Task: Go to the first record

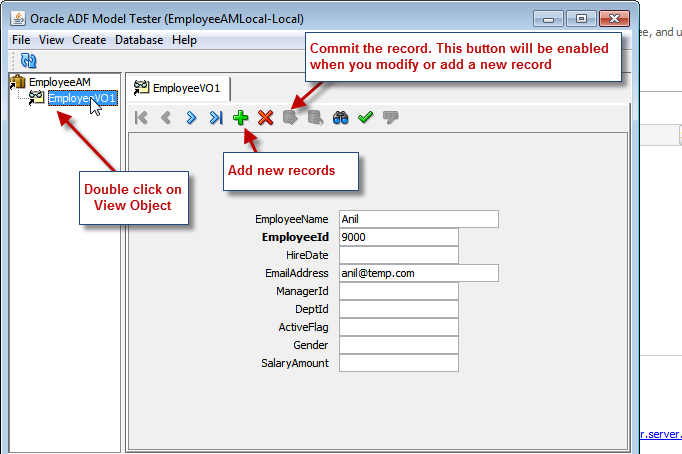Action: click(141, 117)
